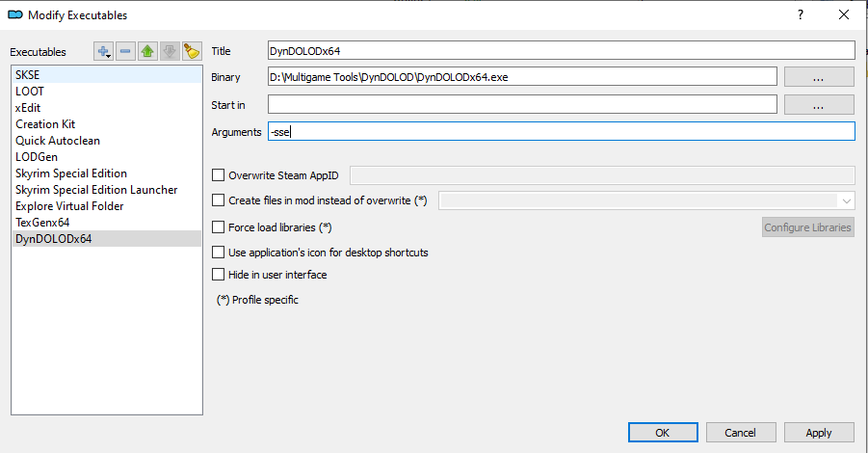Click the Mod Organizer icon in title bar
Viewport: 868px width, 453px height.
point(14,14)
